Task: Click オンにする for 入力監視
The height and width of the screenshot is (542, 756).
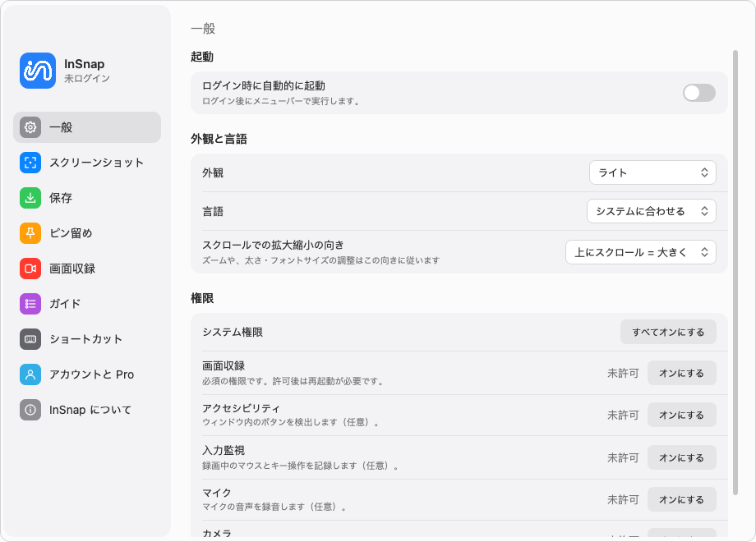Action: (x=681, y=457)
